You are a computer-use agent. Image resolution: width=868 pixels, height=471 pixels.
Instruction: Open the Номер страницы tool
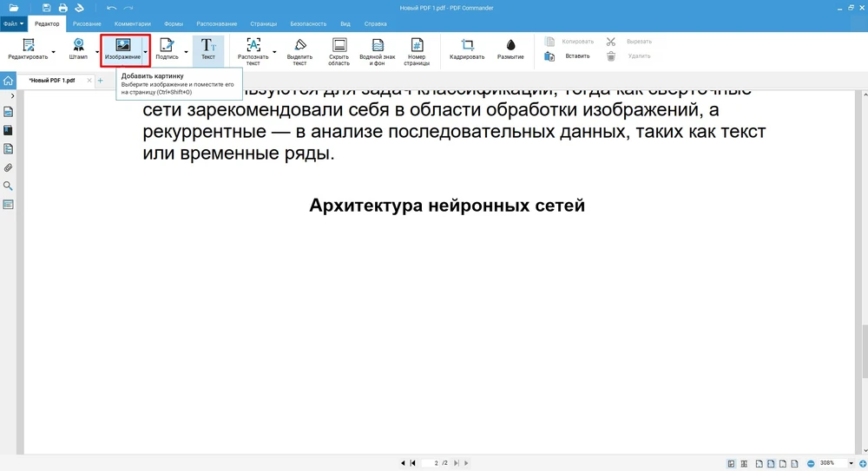[417, 51]
